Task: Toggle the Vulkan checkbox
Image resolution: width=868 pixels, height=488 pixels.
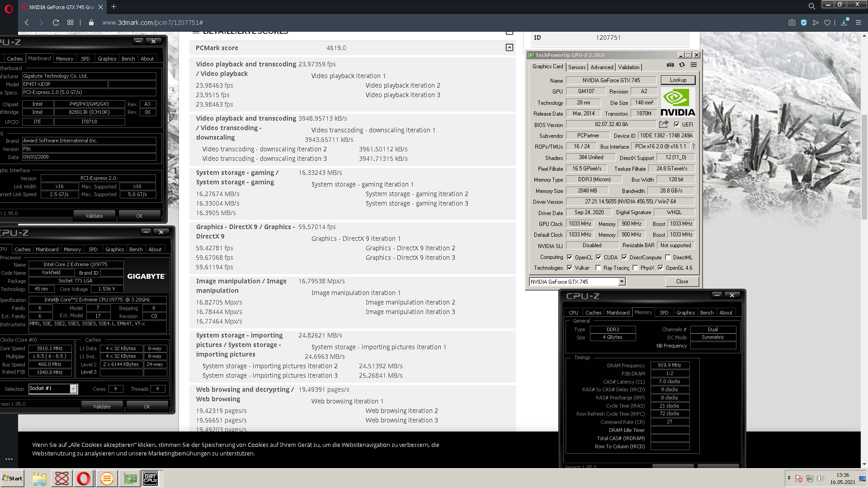Action: pos(570,267)
